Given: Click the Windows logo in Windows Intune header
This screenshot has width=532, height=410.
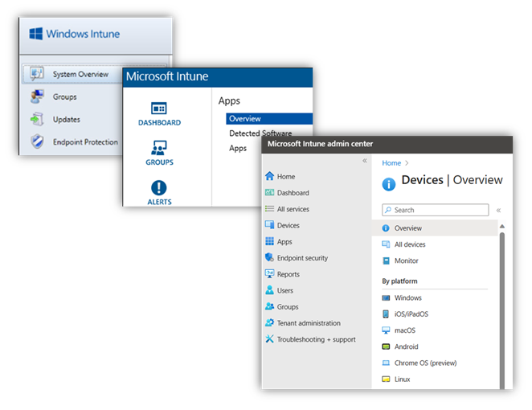Looking at the screenshot, I should tap(36, 34).
